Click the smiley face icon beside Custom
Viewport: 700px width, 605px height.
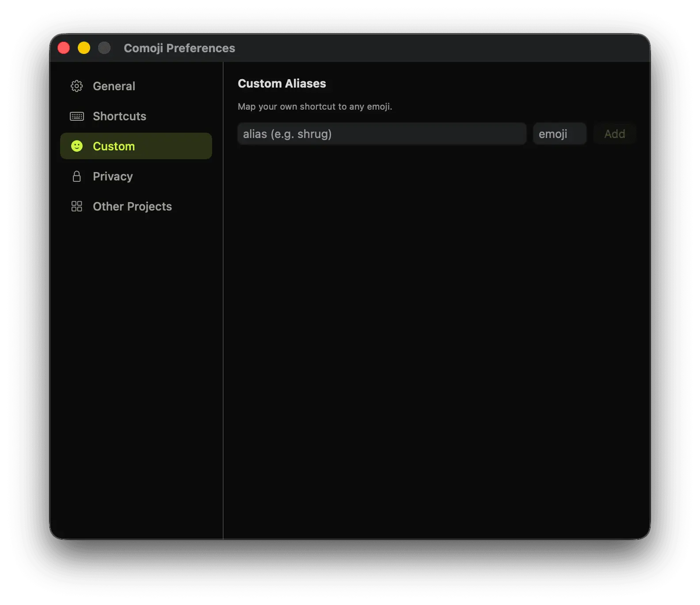coord(77,146)
